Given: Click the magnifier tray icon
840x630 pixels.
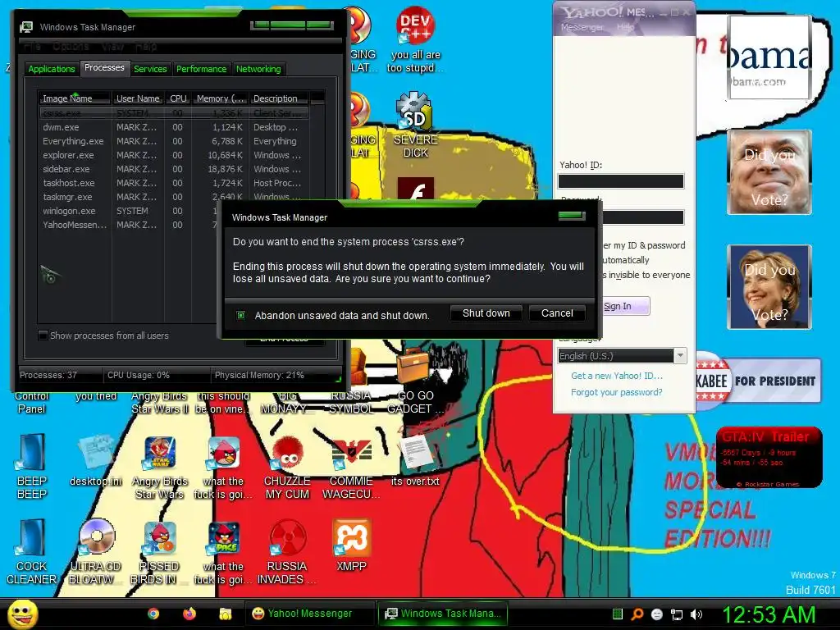Looking at the screenshot, I should [637, 614].
